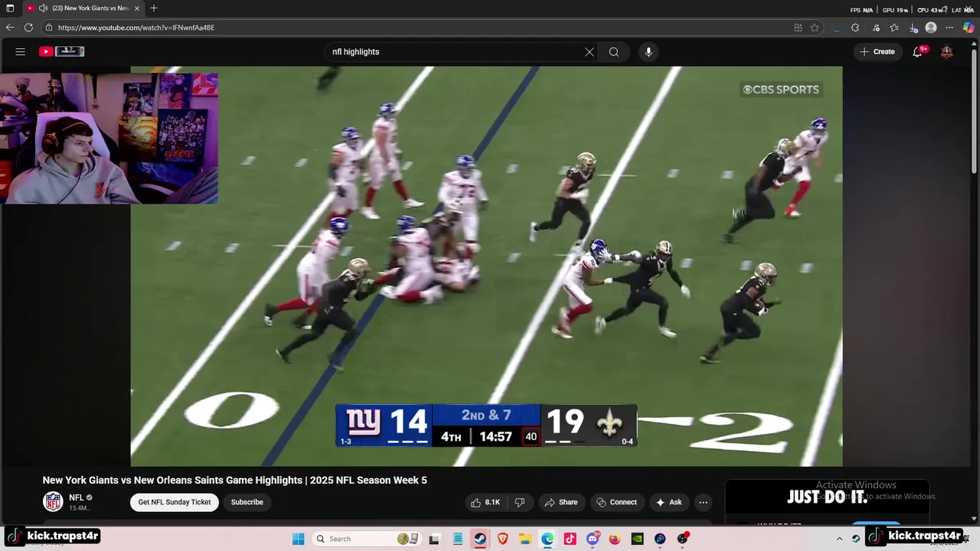Add this page to favorites star
The width and height of the screenshot is (980, 551).
click(815, 28)
